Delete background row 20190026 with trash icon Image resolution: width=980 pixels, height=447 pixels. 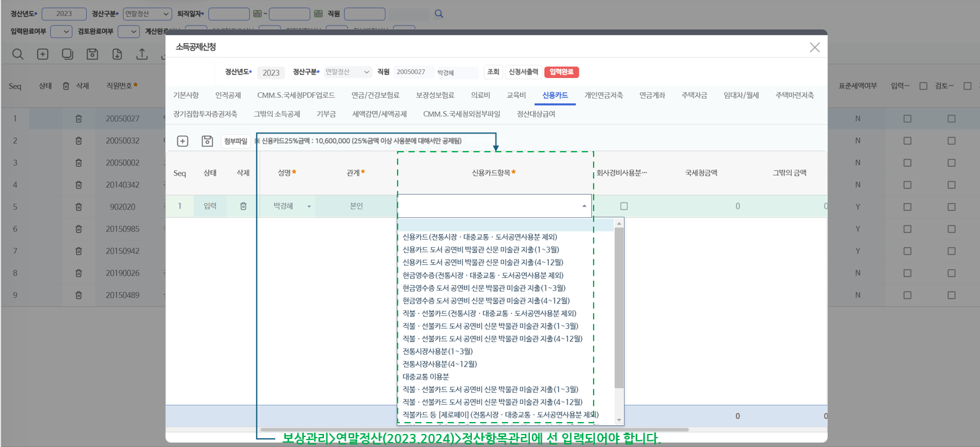(x=79, y=273)
